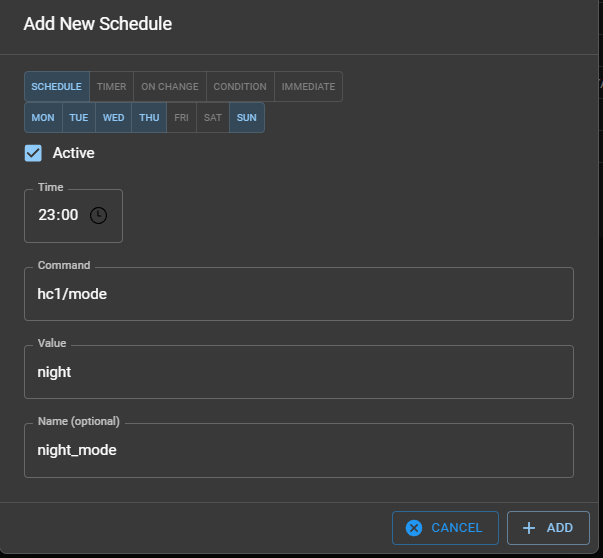This screenshot has height=558, width=603.
Task: Focus the Name (optional) input field
Action: [298, 450]
